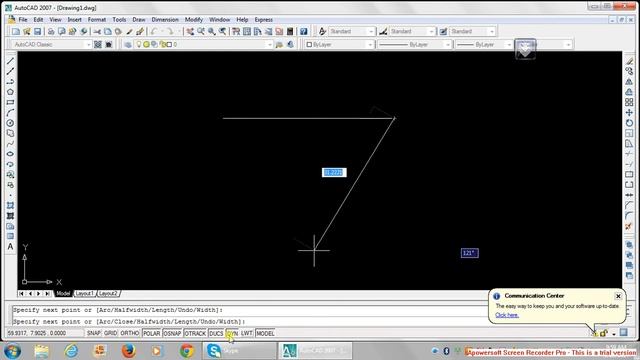
Task: Open the Dimension menu
Action: pyautogui.click(x=165, y=20)
